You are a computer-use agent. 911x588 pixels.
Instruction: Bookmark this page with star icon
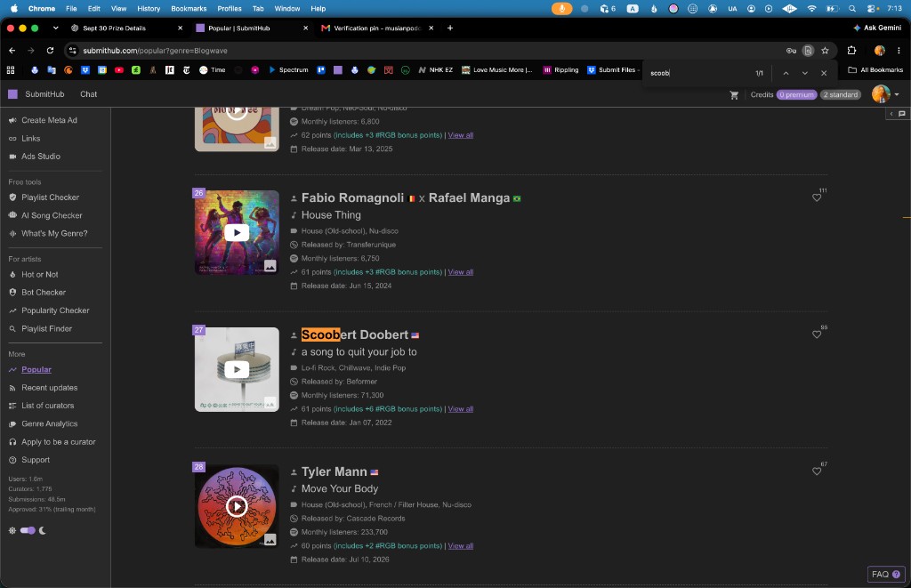(825, 51)
